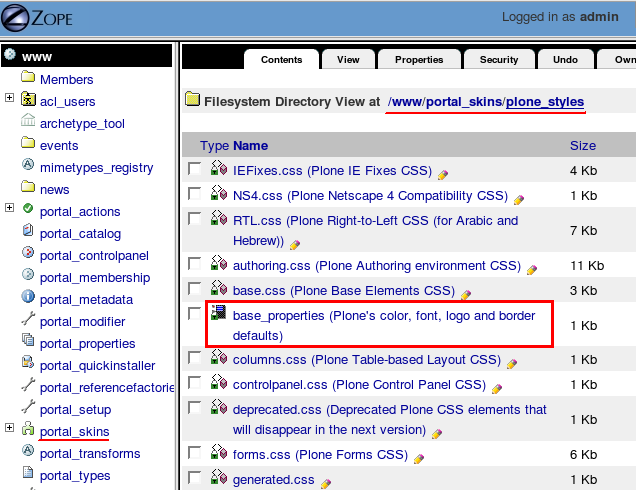Click the pencil edit icon next to forms.css
Image resolution: width=636 pixels, height=490 pixels.
pos(419,459)
